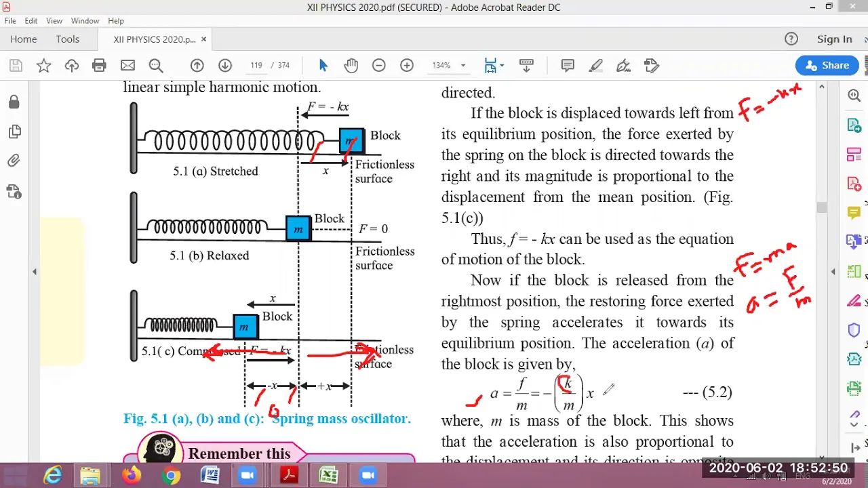Upload file to cloud icon
Viewport: 868px width, 488px height.
[x=71, y=66]
